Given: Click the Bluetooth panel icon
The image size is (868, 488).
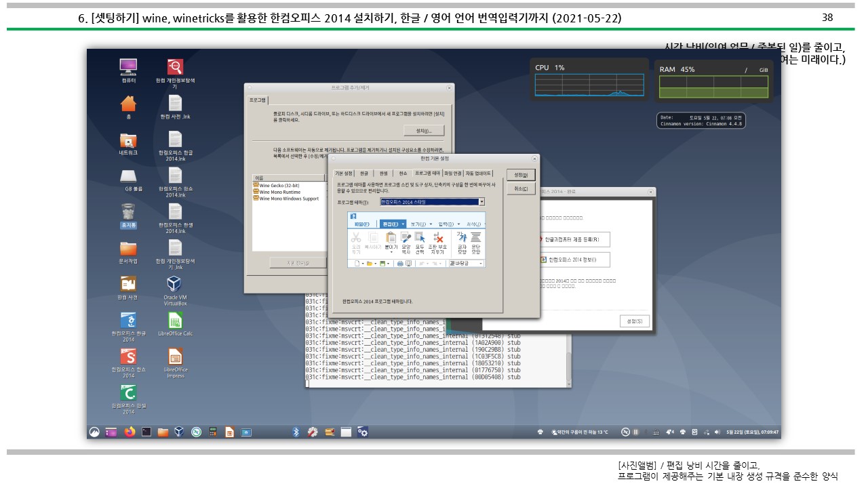Looking at the screenshot, I should [x=296, y=432].
